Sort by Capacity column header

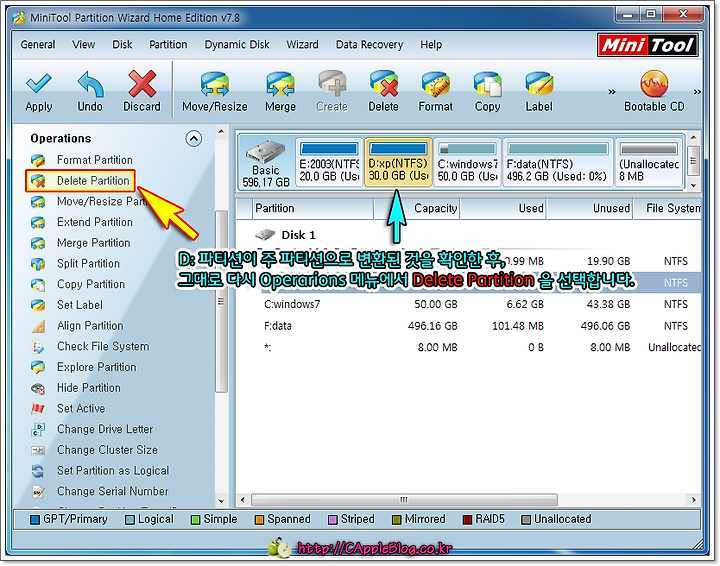click(417, 208)
